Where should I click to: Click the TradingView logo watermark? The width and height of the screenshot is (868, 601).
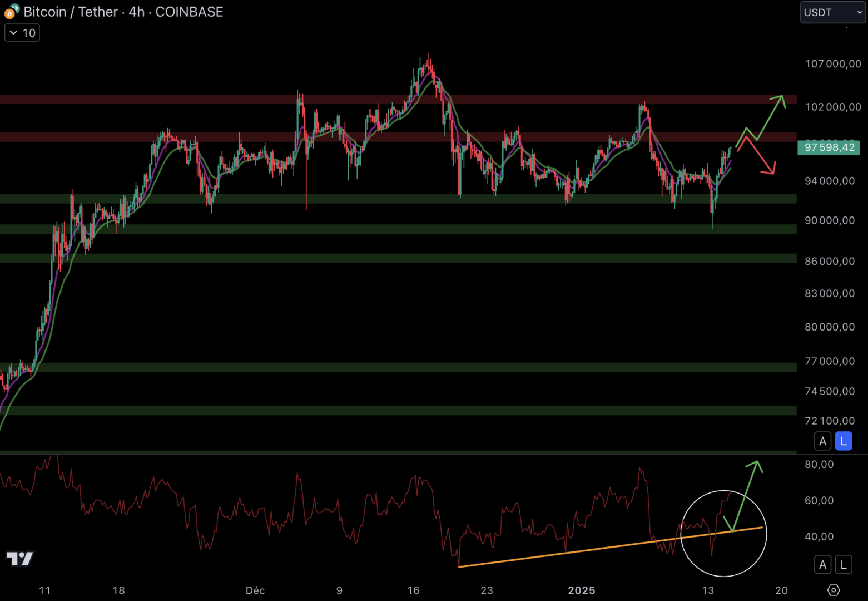tap(20, 559)
